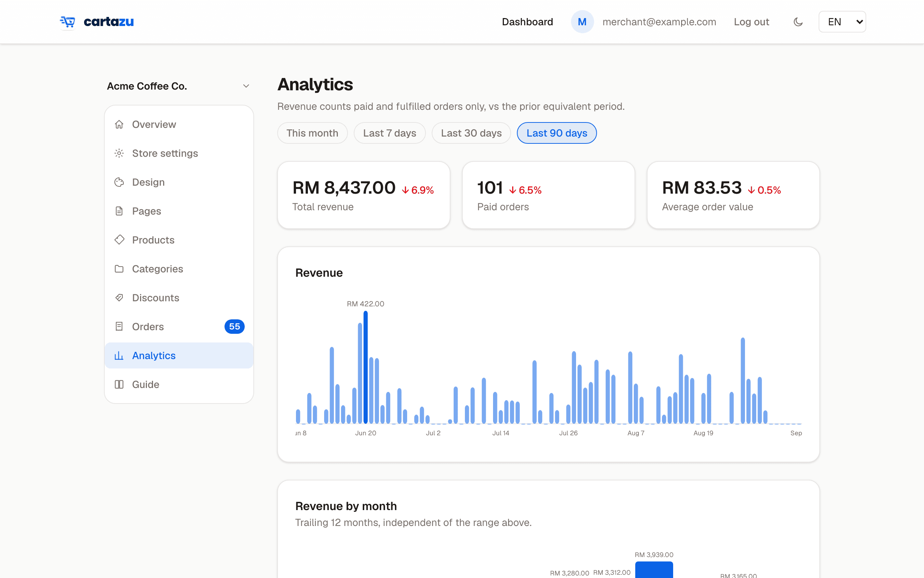This screenshot has height=578, width=924.
Task: Click the merchant@example.com account email
Action: tap(659, 22)
